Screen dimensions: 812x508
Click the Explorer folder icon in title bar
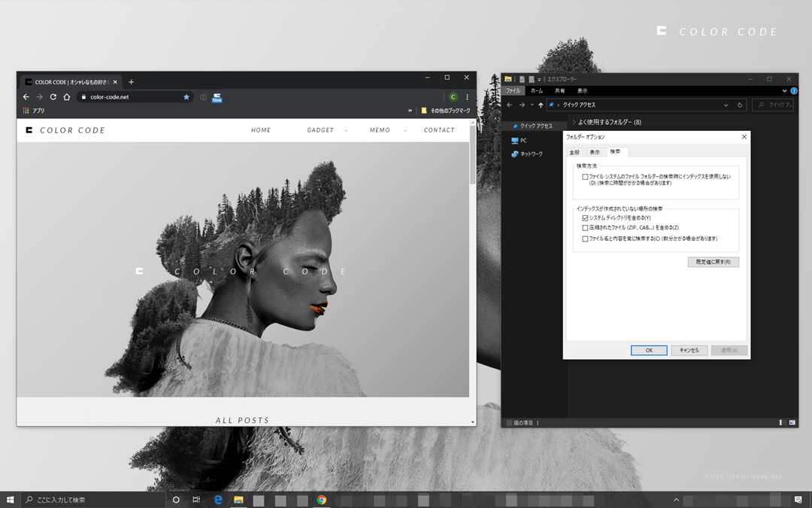[x=508, y=79]
